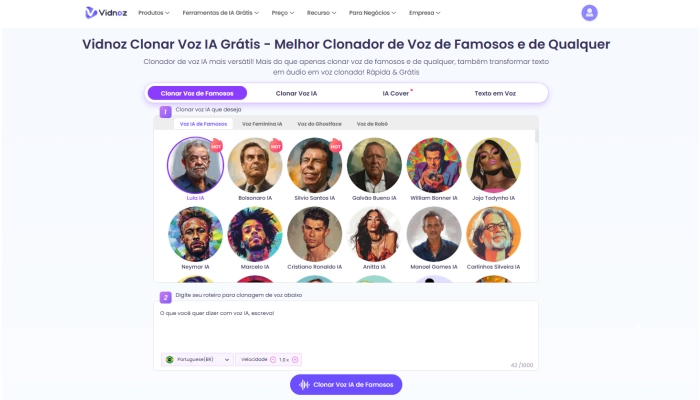The height and width of the screenshot is (400, 700).
Task: Switch to the Texto em Voz tab
Action: click(x=495, y=93)
